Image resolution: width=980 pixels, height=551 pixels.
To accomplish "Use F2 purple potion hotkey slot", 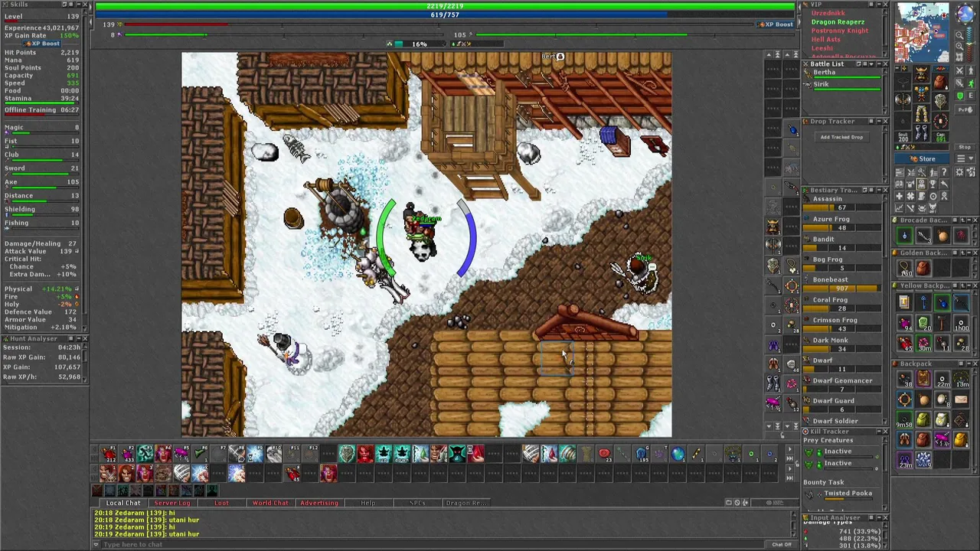I will [x=126, y=454].
